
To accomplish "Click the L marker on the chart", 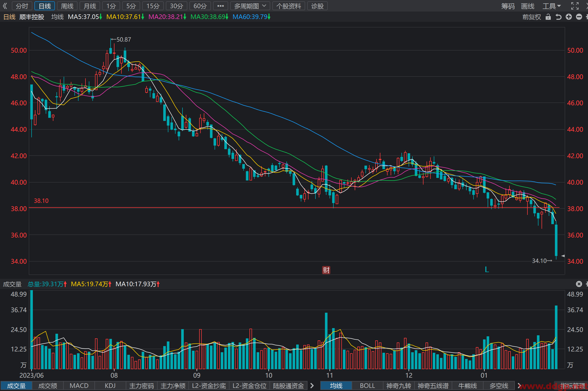I will click(x=487, y=270).
